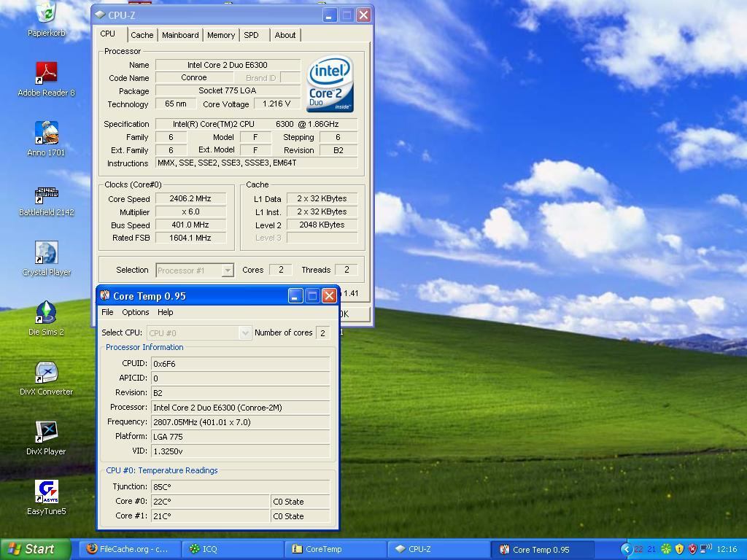The height and width of the screenshot is (560, 747).
Task: Select the DivX Converter desktop icon
Action: (46, 373)
